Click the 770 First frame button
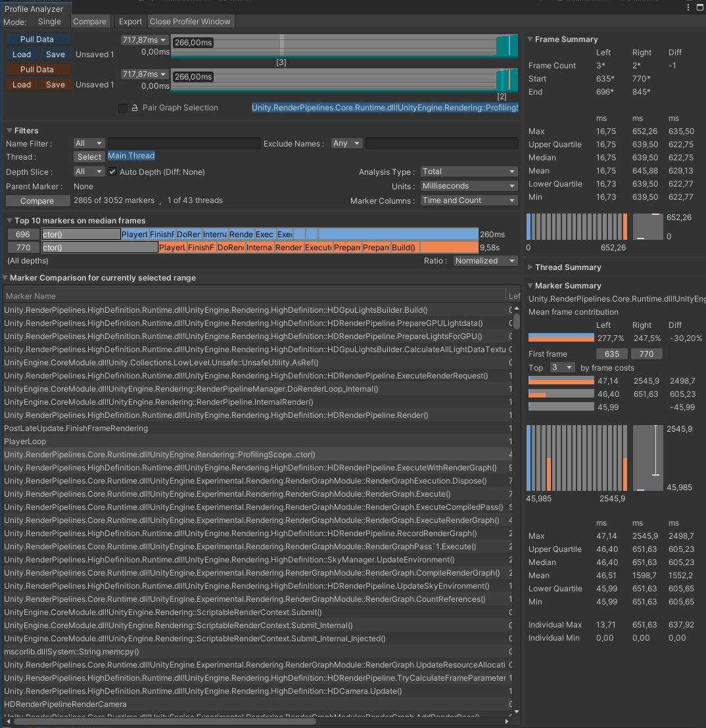The image size is (706, 728). tap(646, 353)
